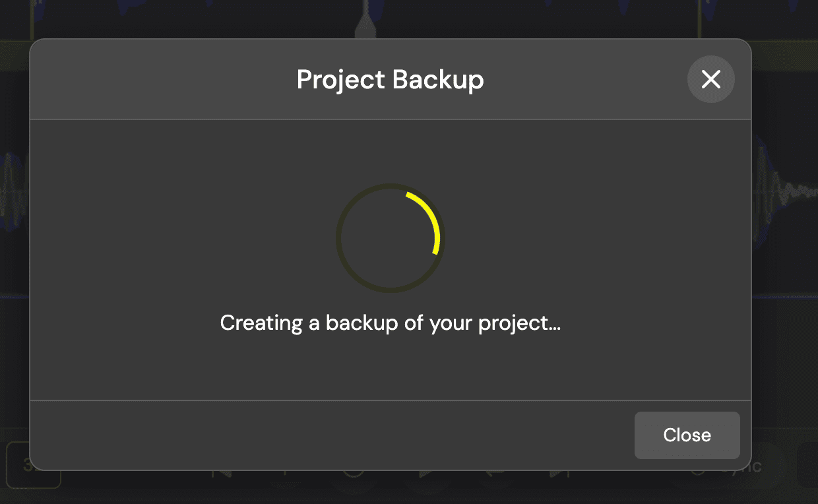Click the Close button label text
This screenshot has width=818, height=504.
(687, 435)
